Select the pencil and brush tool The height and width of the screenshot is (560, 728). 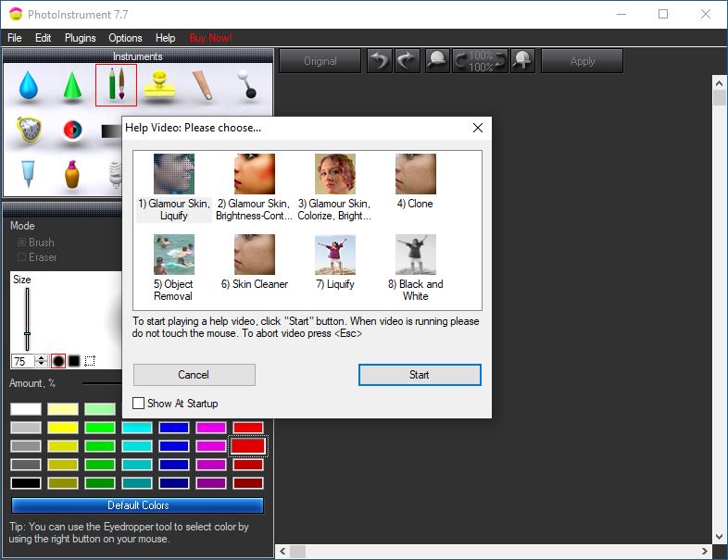point(116,85)
